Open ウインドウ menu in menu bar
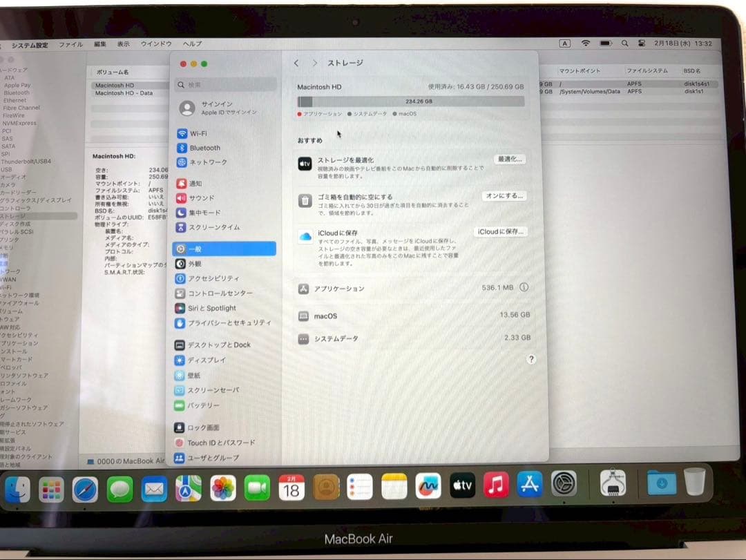The image size is (746, 560). click(156, 44)
